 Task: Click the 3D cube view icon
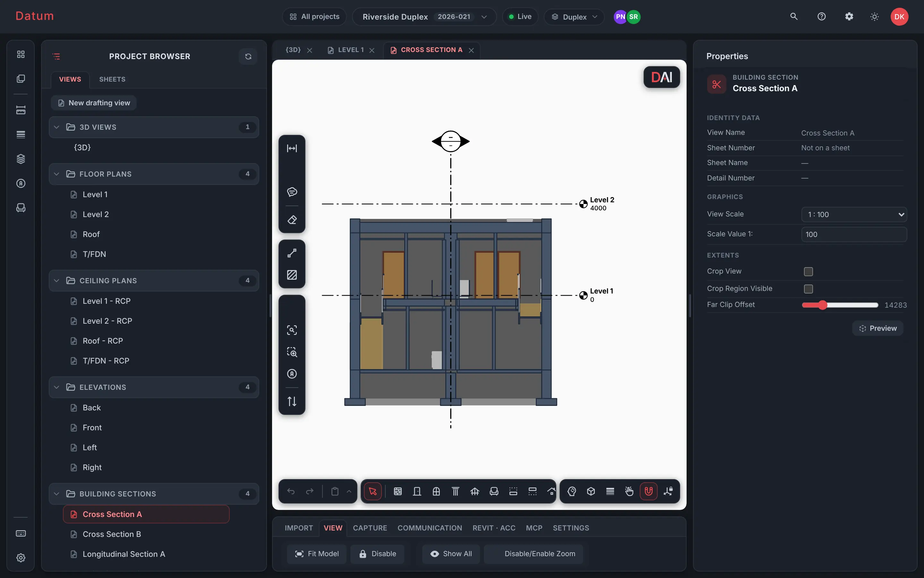pyautogui.click(x=591, y=491)
